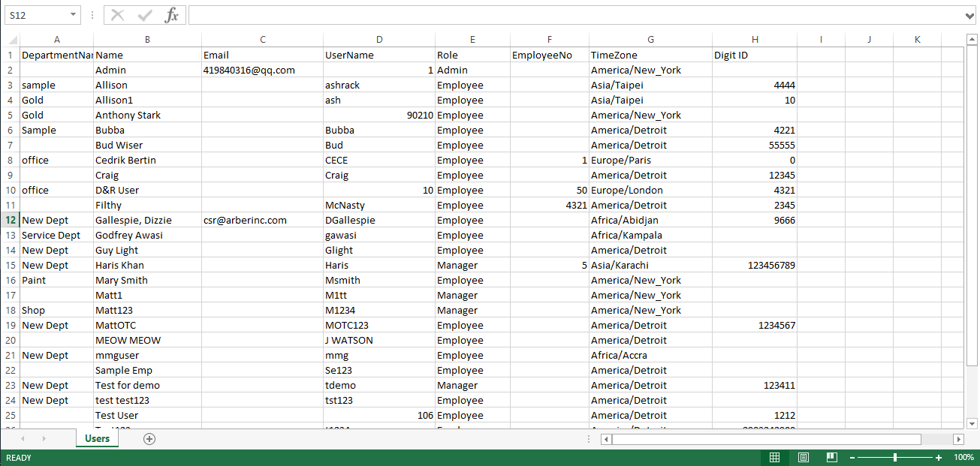Select the Godfrey Awasi name cell
The width and height of the screenshot is (980, 466).
pyautogui.click(x=148, y=235)
